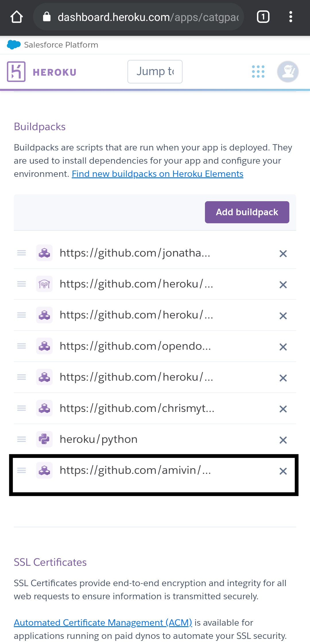Grab the reorder handle for heroku/python
Screen dimensions: 310x644
tap(22, 439)
